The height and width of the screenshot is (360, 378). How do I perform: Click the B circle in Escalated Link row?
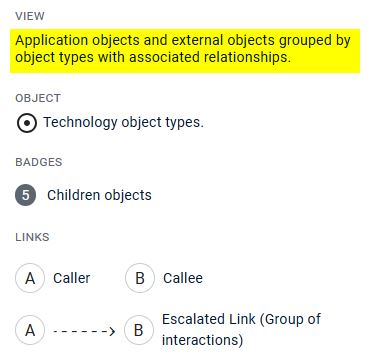139,330
